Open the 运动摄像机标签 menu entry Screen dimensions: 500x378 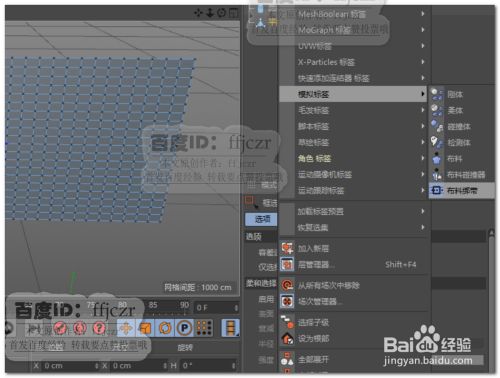click(x=353, y=174)
